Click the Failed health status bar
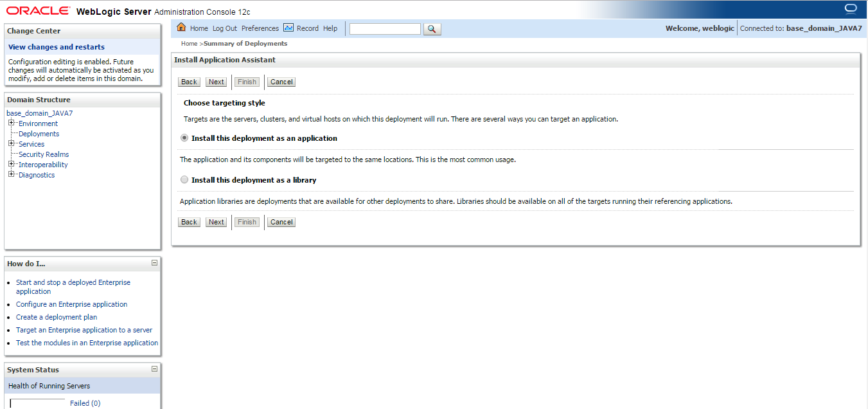The image size is (868, 409). tap(37, 403)
